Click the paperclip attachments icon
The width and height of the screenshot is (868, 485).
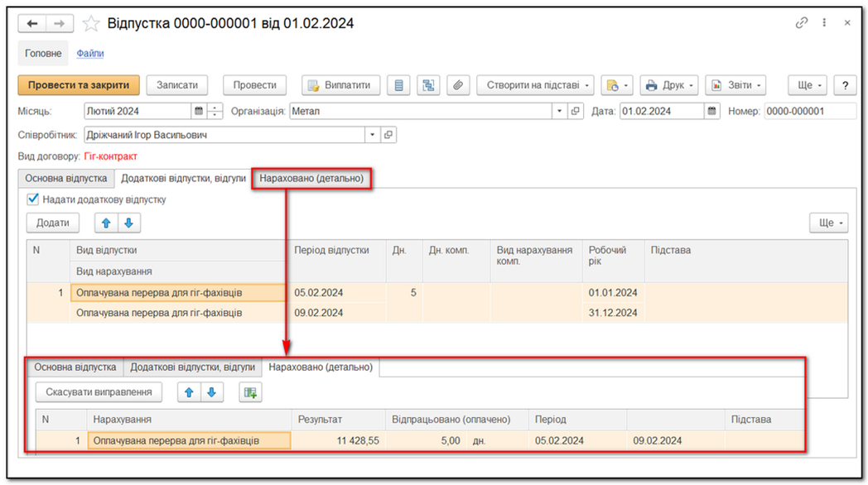click(x=458, y=85)
